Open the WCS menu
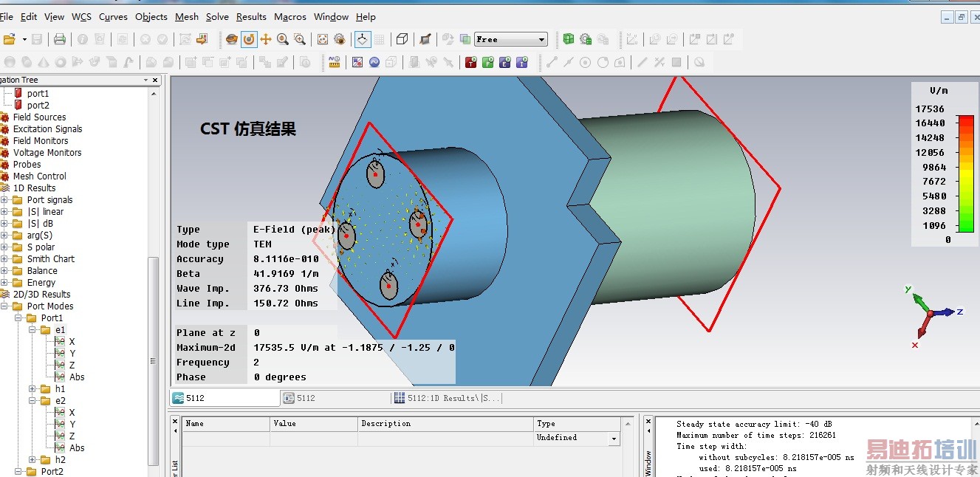Screen dimensions: 980x477 pyautogui.click(x=81, y=16)
